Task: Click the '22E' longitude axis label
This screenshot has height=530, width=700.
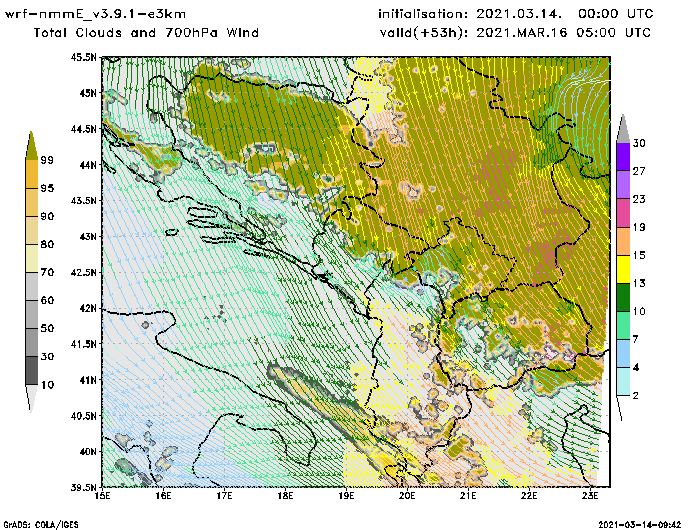Action: (529, 496)
